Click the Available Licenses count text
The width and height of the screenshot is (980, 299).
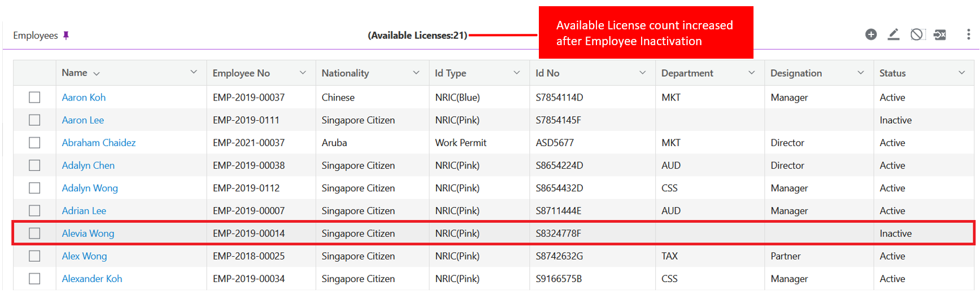[417, 36]
